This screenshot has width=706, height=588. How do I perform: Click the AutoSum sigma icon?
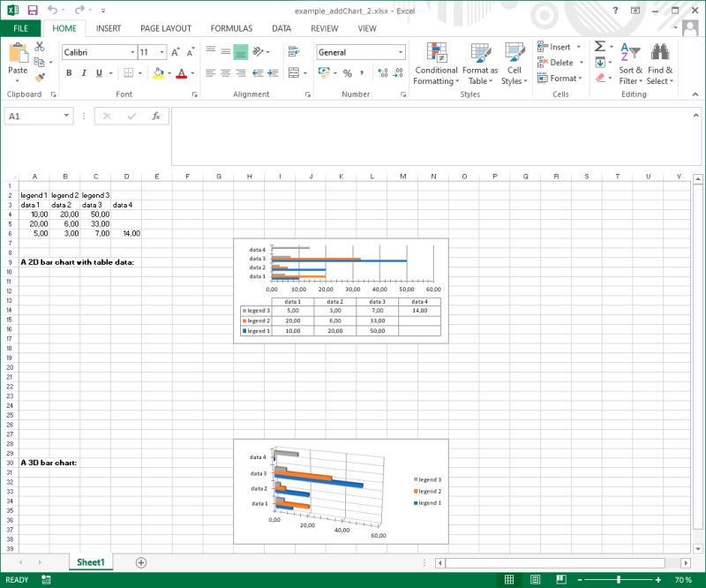tap(600, 46)
